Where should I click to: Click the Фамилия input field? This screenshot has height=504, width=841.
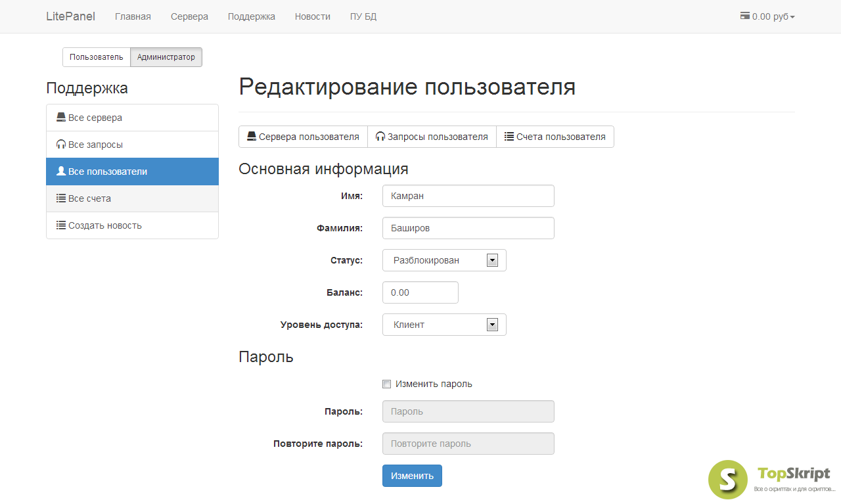point(468,228)
